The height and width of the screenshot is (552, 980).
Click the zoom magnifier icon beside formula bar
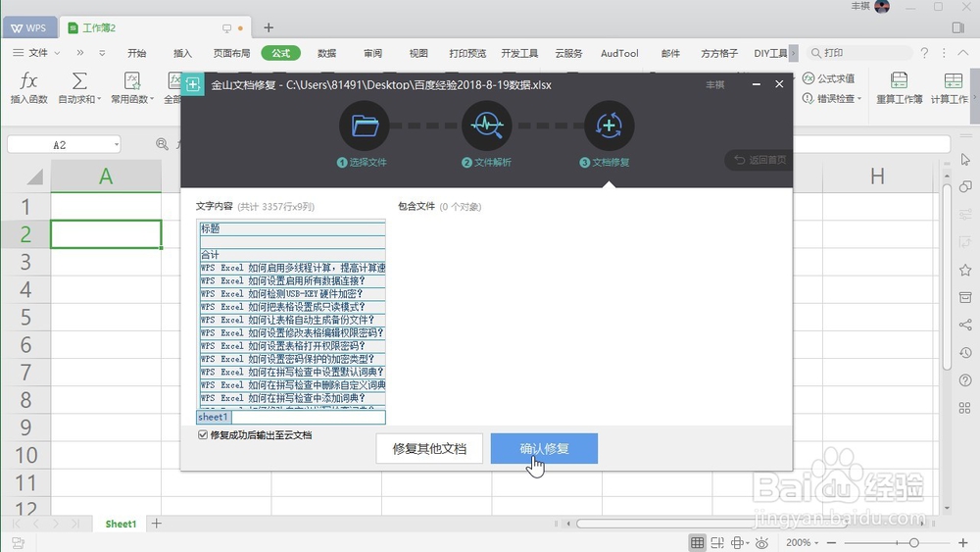tap(162, 144)
